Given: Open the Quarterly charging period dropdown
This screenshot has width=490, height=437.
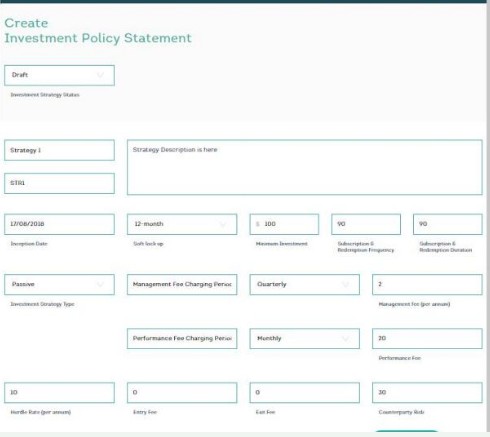Looking at the screenshot, I should [305, 285].
